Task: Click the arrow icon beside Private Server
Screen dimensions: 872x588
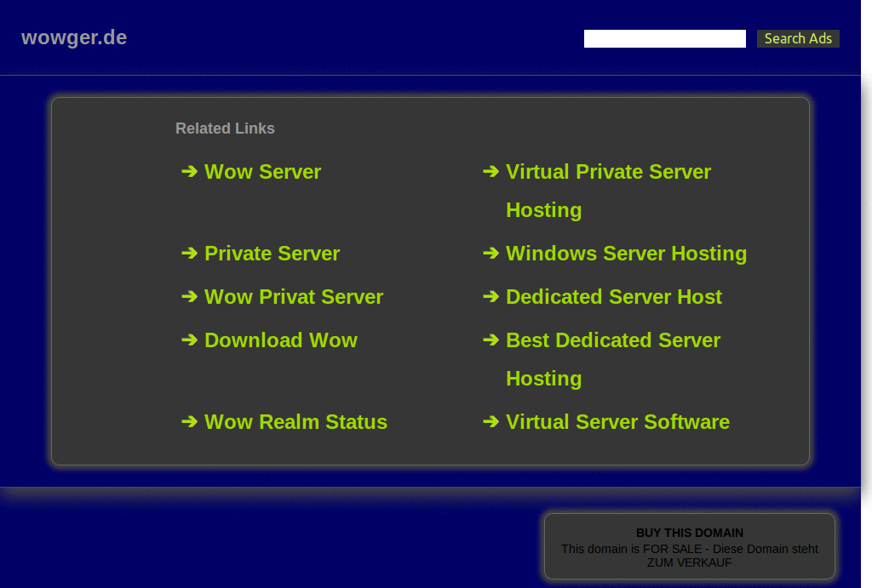Action: click(x=190, y=253)
